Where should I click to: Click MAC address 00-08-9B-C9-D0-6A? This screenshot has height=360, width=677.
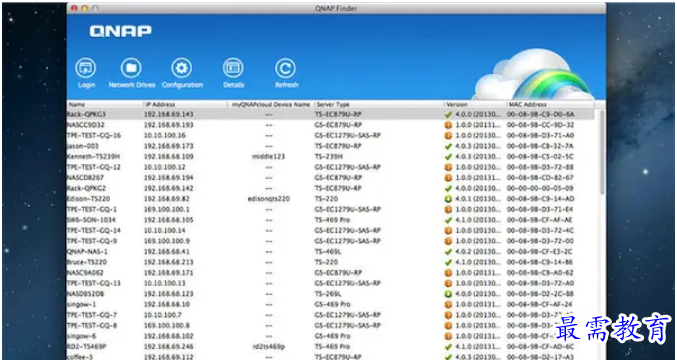point(541,114)
